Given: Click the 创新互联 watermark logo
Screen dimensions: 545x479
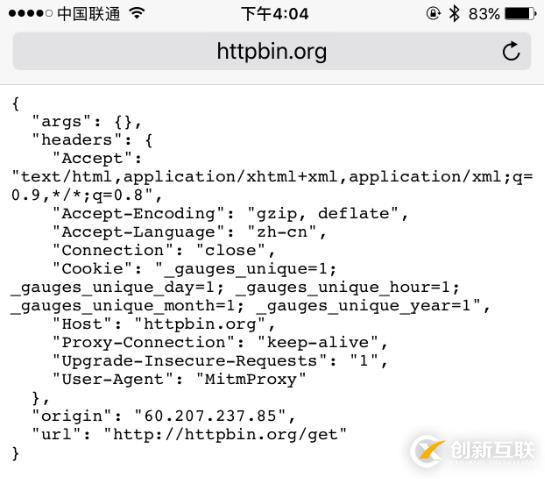Looking at the screenshot, I should tap(473, 450).
